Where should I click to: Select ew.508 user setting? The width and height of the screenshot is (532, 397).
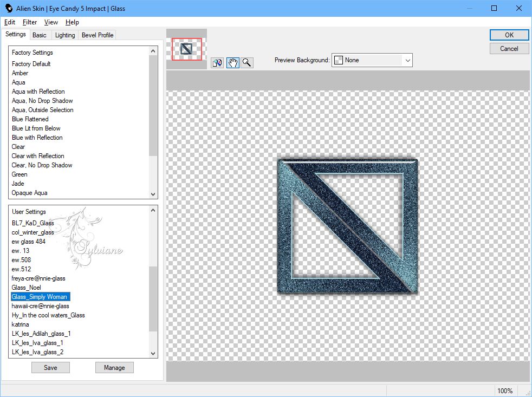point(21,259)
